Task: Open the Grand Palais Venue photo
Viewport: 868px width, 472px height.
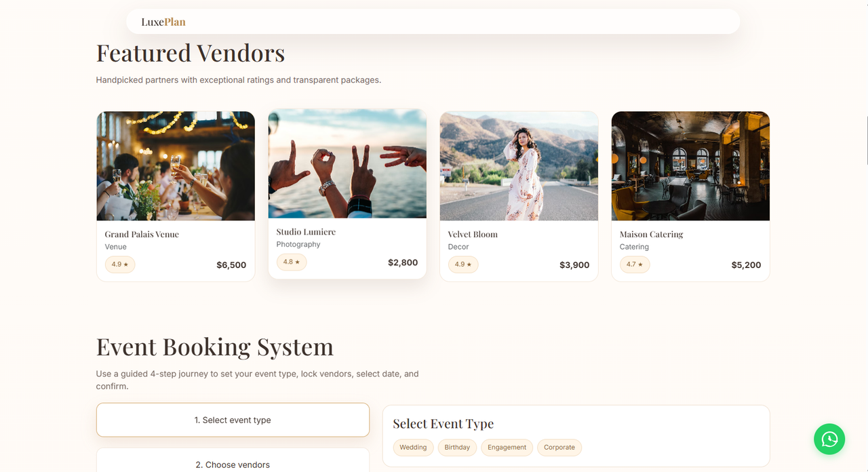Action: (176, 166)
